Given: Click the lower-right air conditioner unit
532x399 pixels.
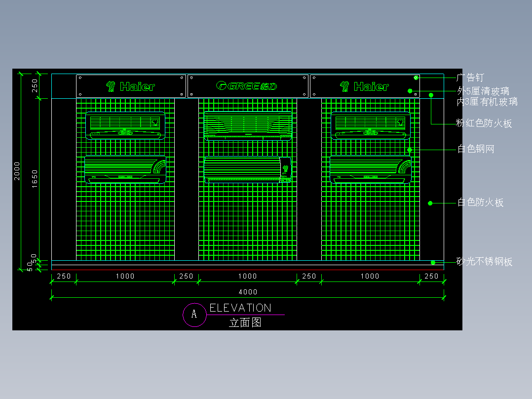Looking at the screenshot, I should coord(371,169).
